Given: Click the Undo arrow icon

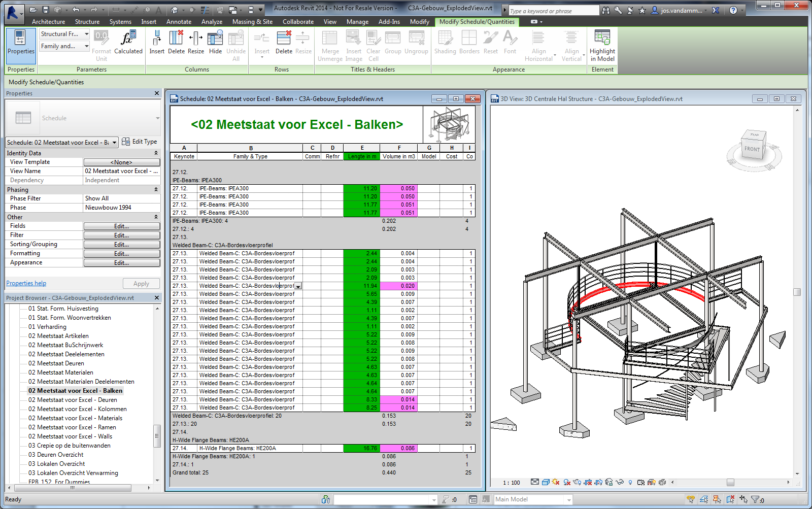Looking at the screenshot, I should pos(76,10).
